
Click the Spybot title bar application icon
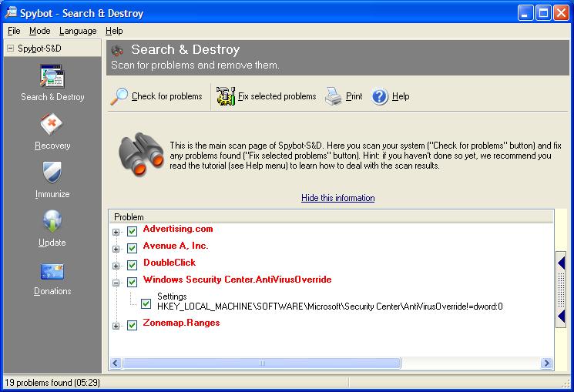[x=11, y=12]
